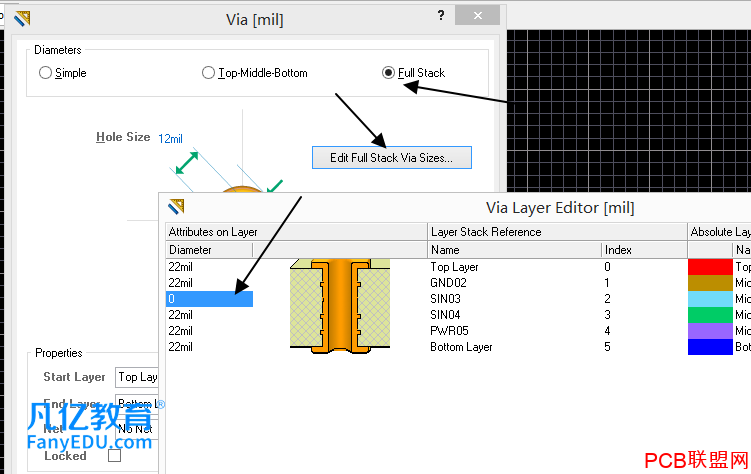The height and width of the screenshot is (474, 751).
Task: Click the red Top Layer color swatch
Action: point(710,267)
